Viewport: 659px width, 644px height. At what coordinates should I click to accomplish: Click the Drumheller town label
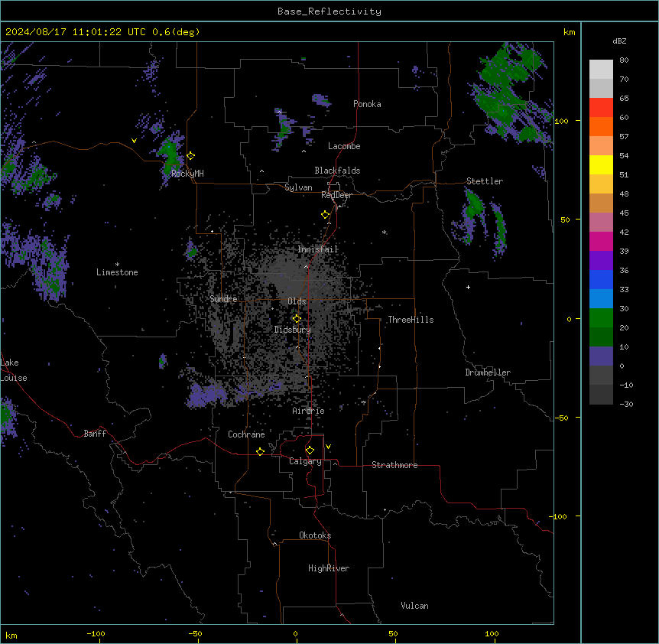click(x=488, y=372)
